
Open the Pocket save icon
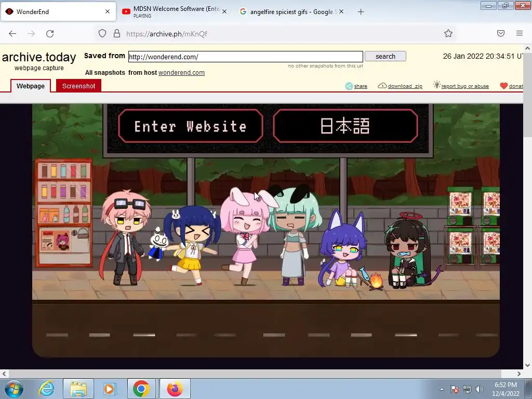(501, 33)
